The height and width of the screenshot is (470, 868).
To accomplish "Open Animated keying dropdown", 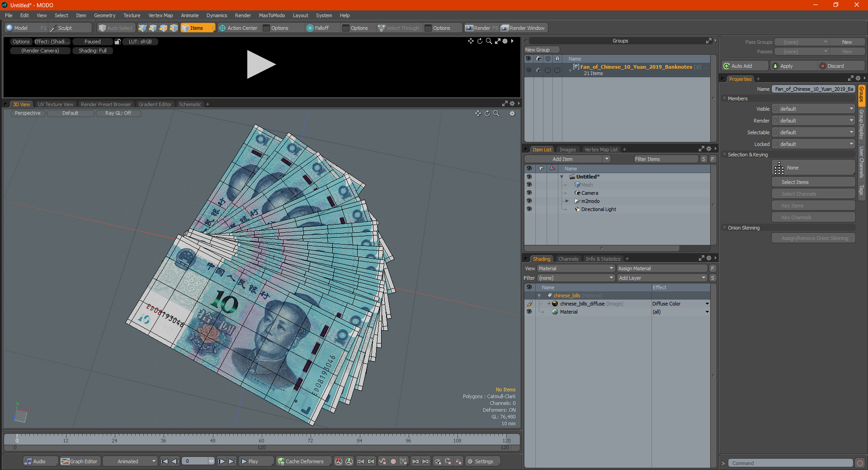I will (130, 461).
